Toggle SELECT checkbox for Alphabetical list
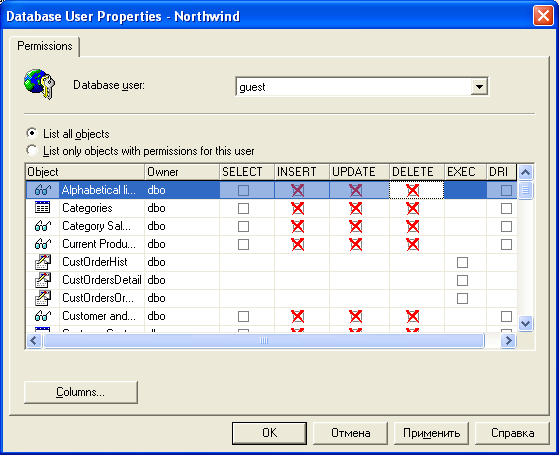The width and height of the screenshot is (559, 455). pos(243,190)
